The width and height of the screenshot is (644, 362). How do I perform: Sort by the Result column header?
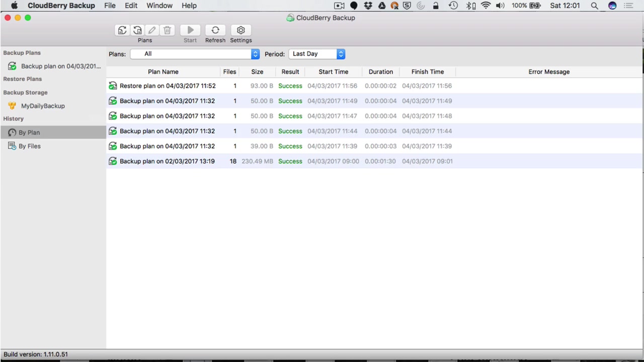(x=290, y=72)
